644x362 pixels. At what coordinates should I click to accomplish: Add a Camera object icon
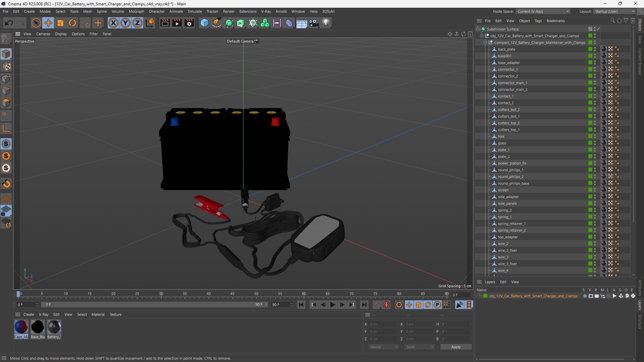click(314, 23)
